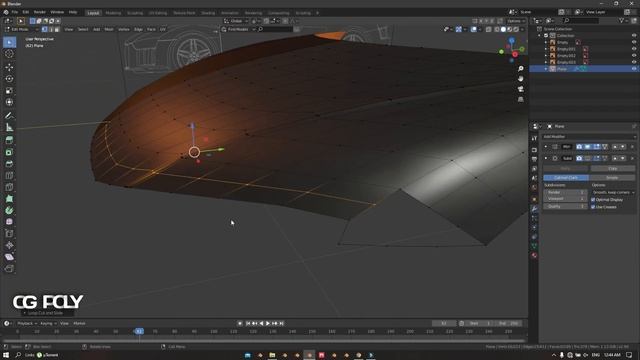Hide the Collection in outliner
Viewport: 640px width, 360px height.
634,36
